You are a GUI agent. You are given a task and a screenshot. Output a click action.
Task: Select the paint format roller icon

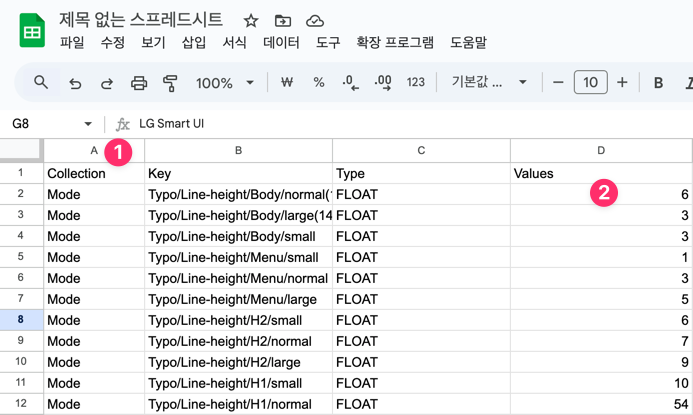click(x=169, y=83)
